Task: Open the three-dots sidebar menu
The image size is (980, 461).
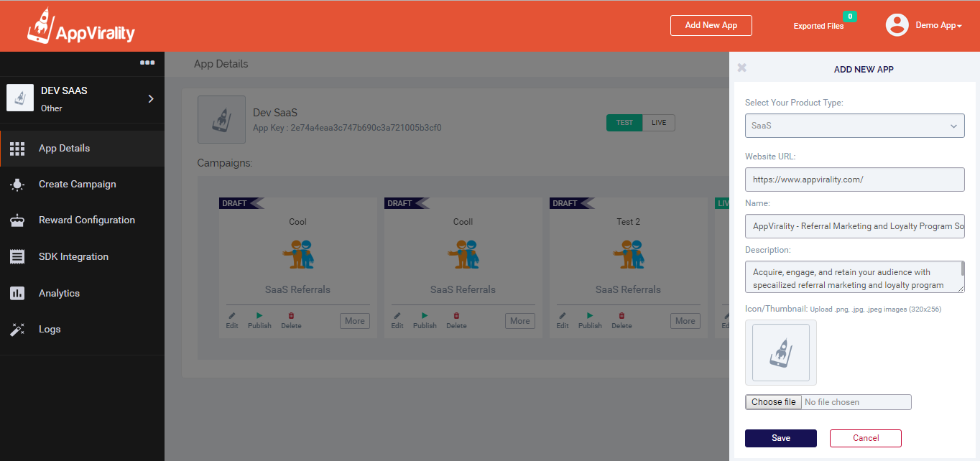Action: 147,62
